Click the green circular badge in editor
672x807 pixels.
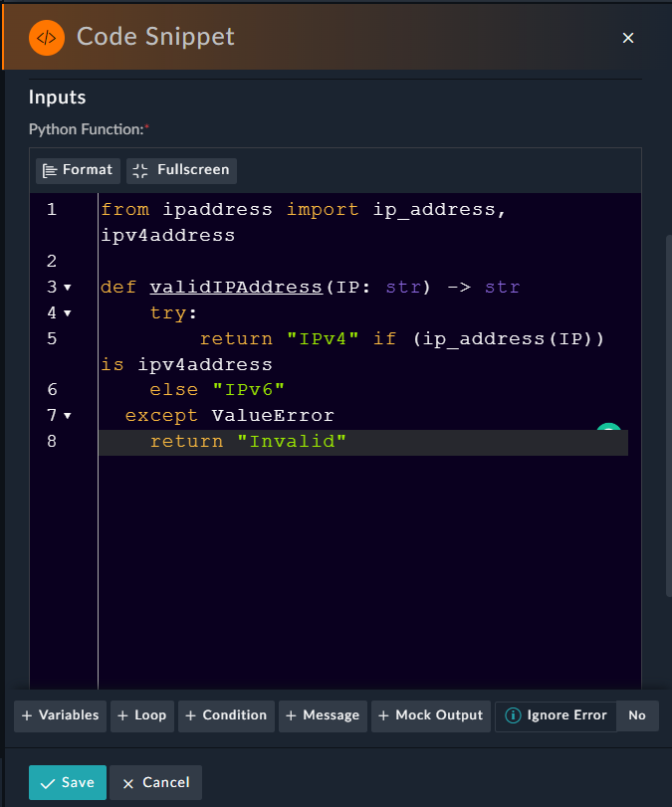click(x=608, y=429)
